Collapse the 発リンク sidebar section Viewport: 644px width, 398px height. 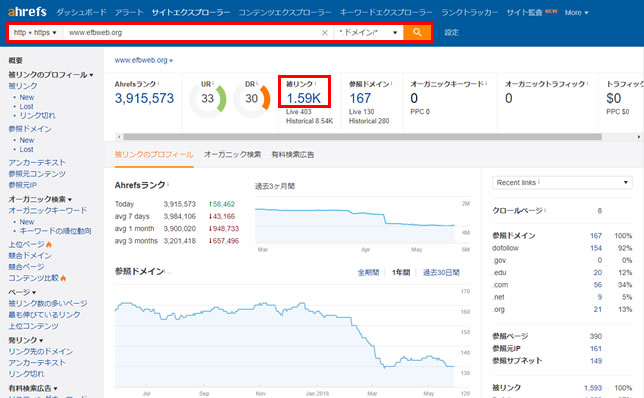tap(25, 340)
